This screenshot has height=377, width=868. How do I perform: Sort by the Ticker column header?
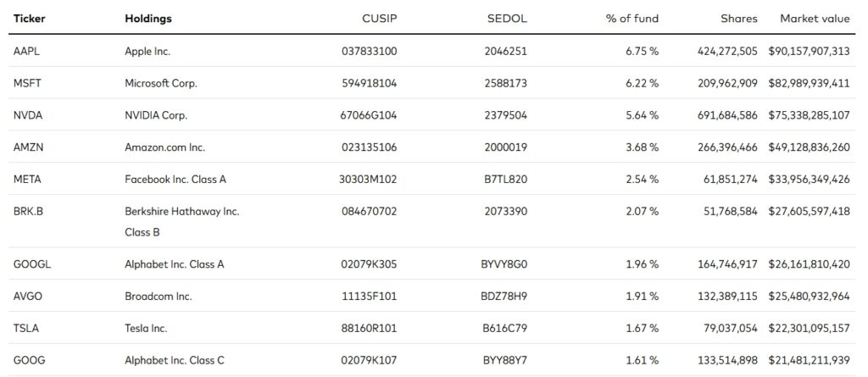pos(30,19)
